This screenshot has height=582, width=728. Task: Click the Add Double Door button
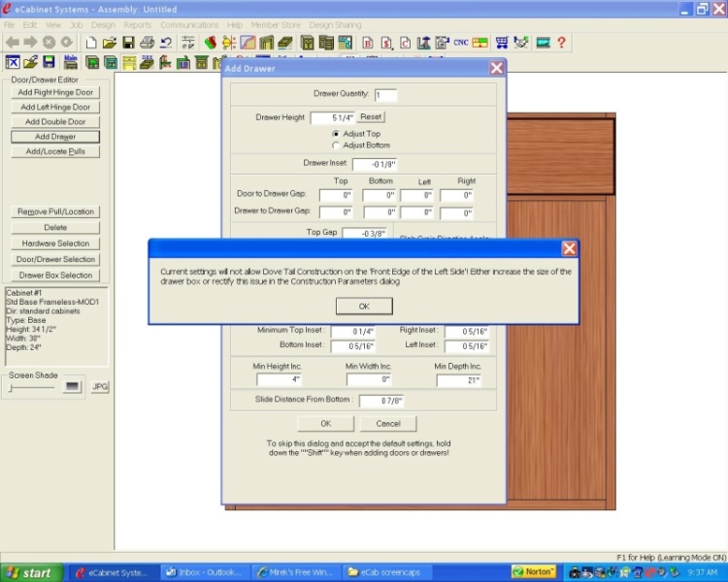point(55,122)
